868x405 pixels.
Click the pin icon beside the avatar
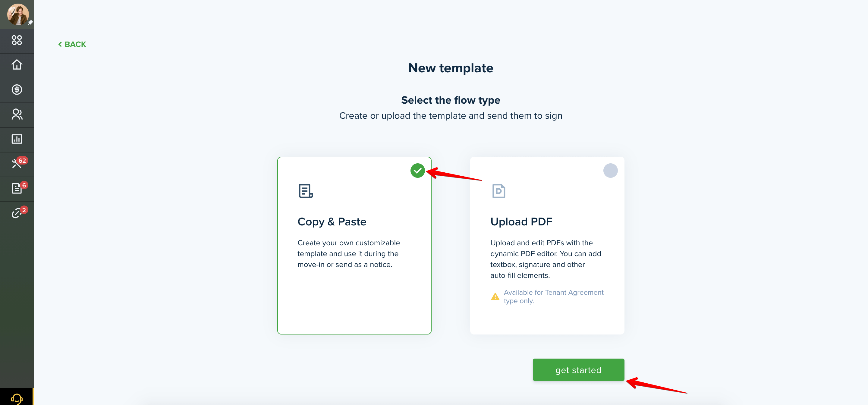pyautogui.click(x=30, y=23)
